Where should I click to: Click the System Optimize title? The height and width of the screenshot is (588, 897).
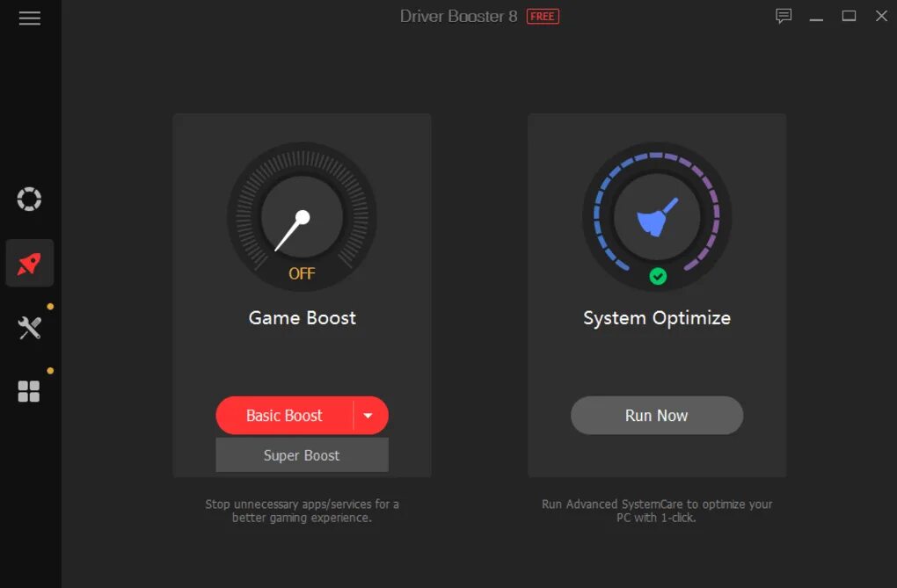click(657, 318)
